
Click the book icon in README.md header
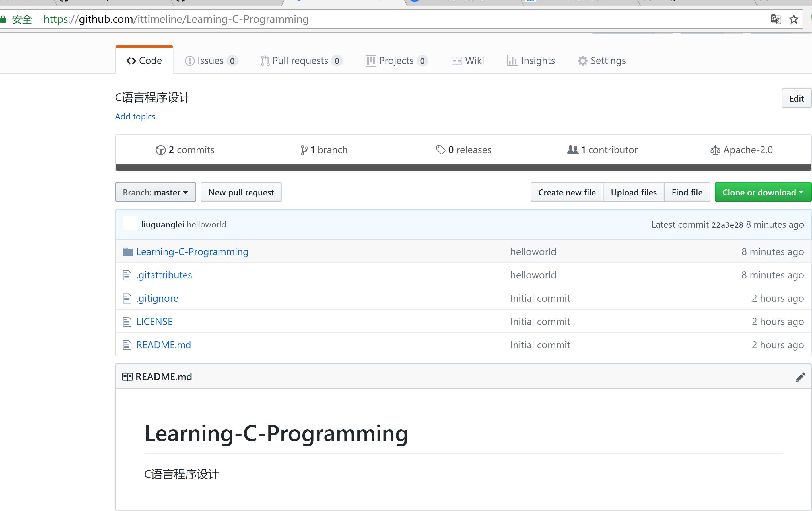(x=127, y=376)
